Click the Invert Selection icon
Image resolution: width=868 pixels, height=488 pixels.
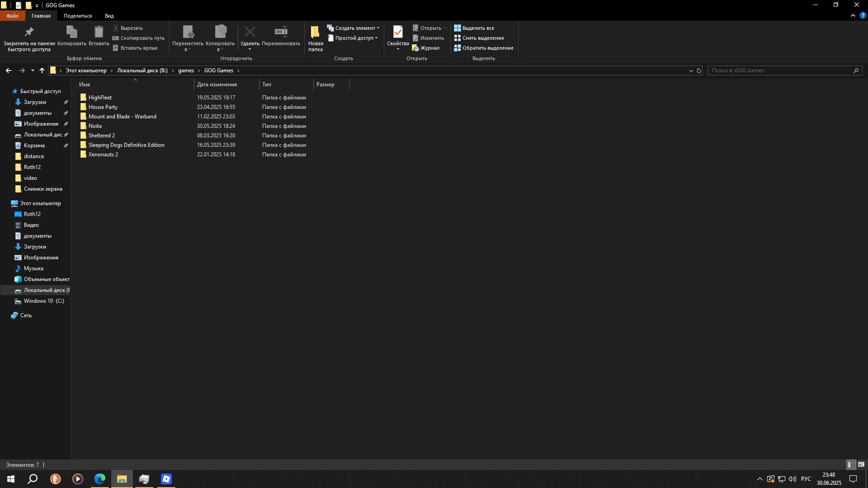point(458,48)
